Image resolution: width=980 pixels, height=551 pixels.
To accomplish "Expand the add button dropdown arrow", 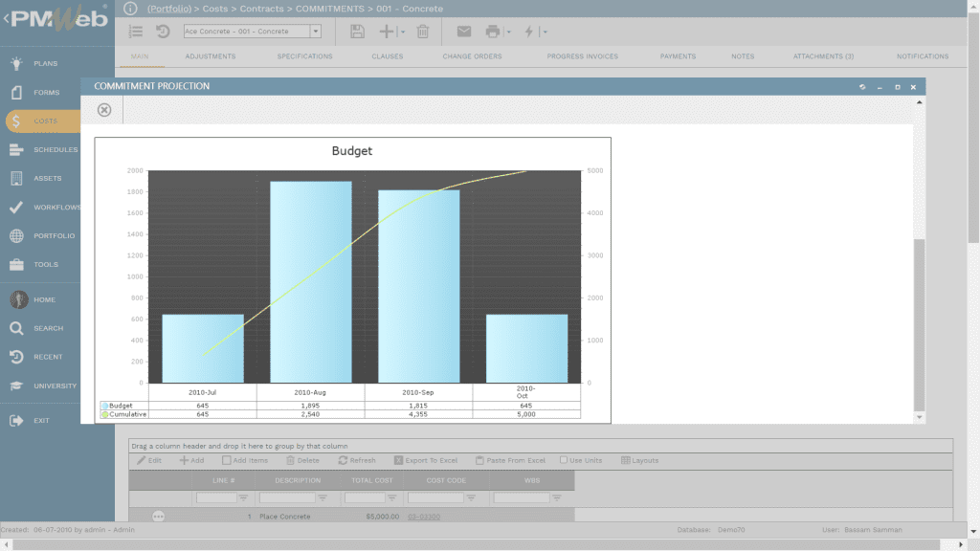I will tap(403, 32).
